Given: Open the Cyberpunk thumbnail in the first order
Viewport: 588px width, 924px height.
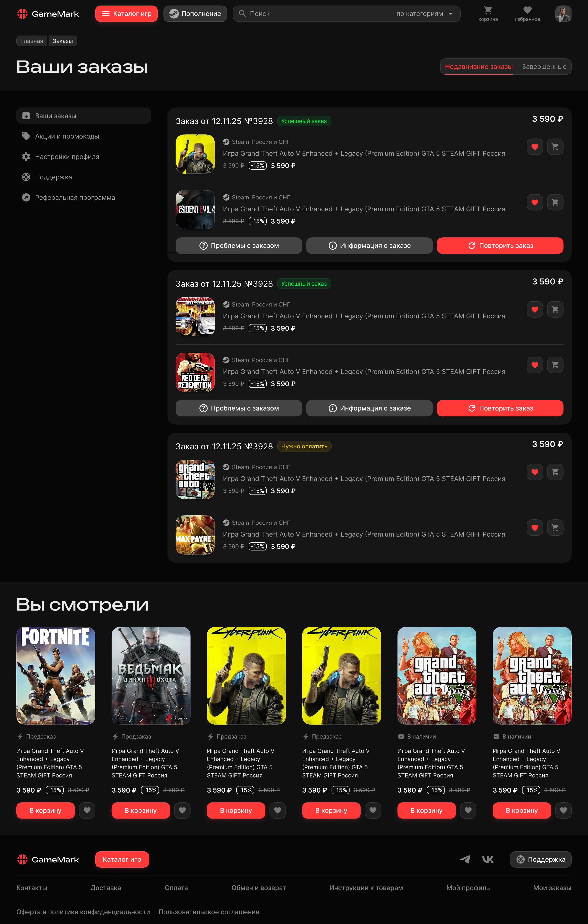Looking at the screenshot, I should click(195, 154).
